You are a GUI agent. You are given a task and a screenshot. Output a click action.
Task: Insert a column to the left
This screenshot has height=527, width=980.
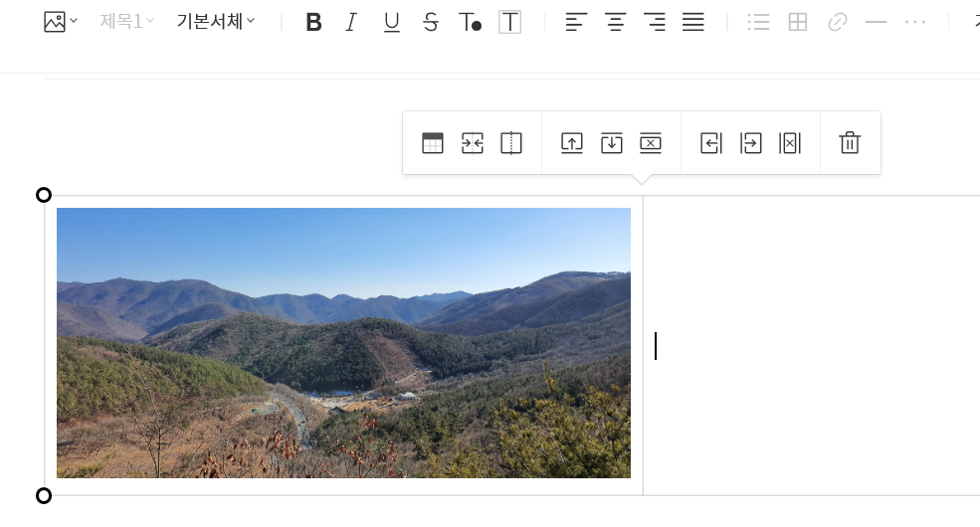[x=711, y=143]
